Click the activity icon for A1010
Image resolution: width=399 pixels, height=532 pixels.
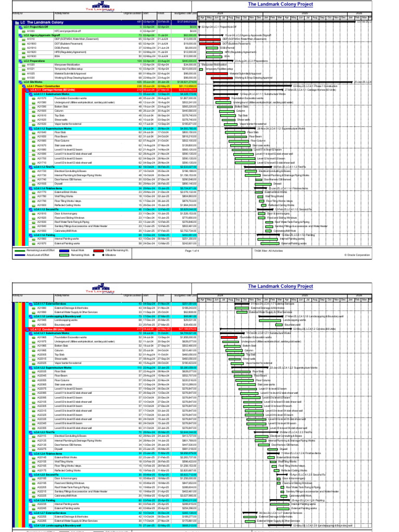24,39
